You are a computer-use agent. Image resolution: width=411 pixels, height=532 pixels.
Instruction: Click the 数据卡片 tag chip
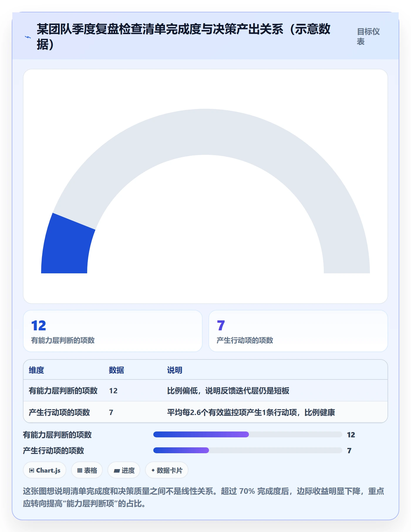(x=167, y=470)
